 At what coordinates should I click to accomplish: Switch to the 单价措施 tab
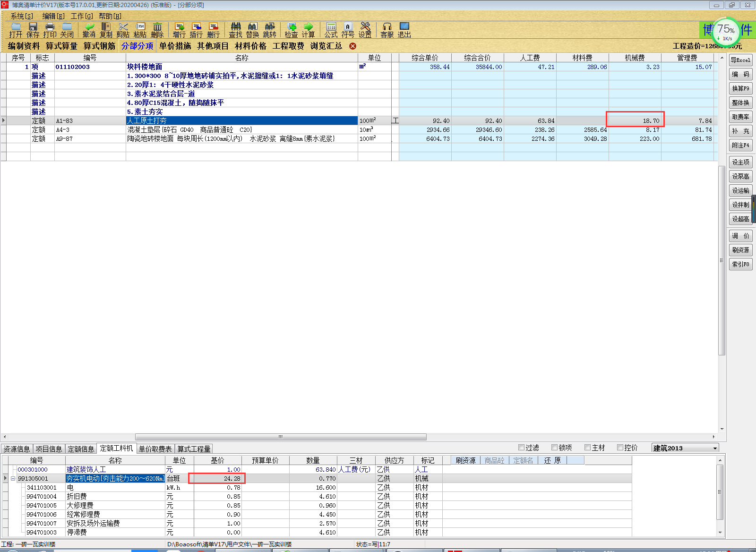point(175,46)
